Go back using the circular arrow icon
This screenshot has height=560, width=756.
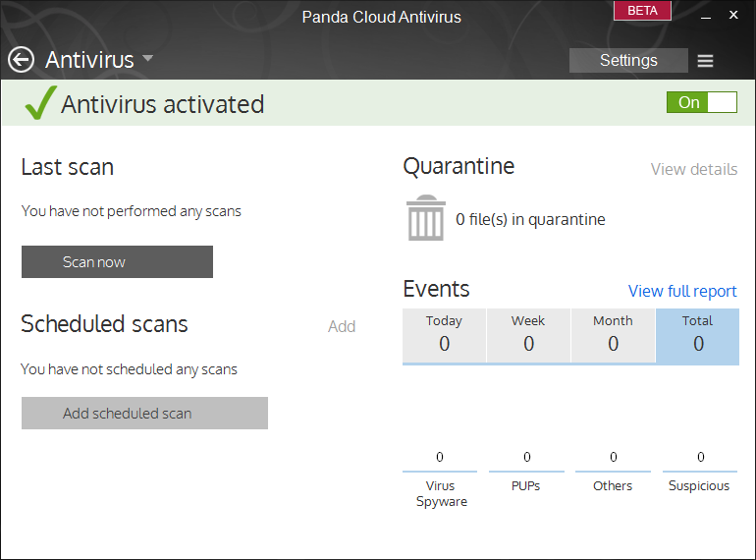(x=22, y=60)
